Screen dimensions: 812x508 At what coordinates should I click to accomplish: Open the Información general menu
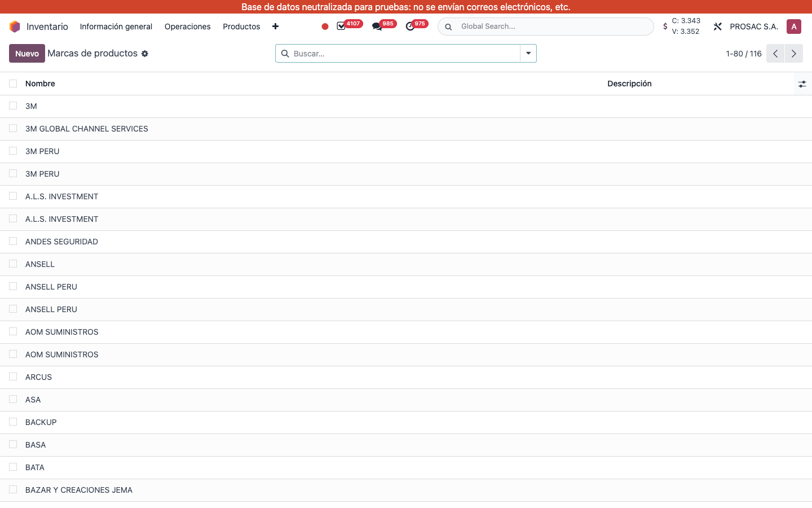tap(116, 27)
